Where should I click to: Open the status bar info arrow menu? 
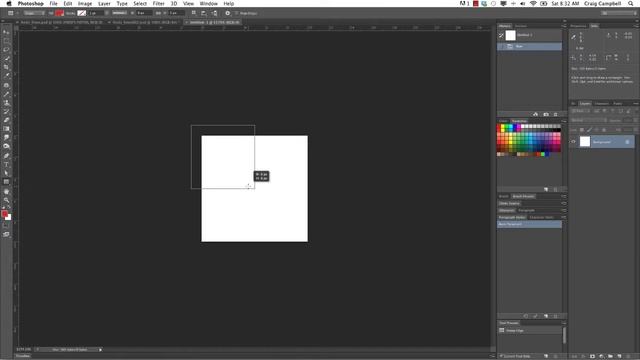coord(100,350)
